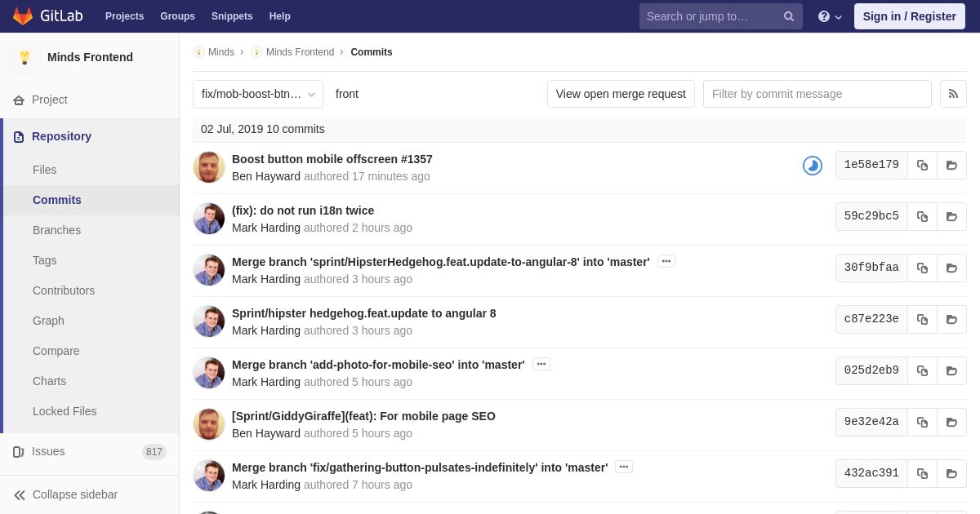Click the collapse sidebar double-chevron icon

tap(19, 495)
